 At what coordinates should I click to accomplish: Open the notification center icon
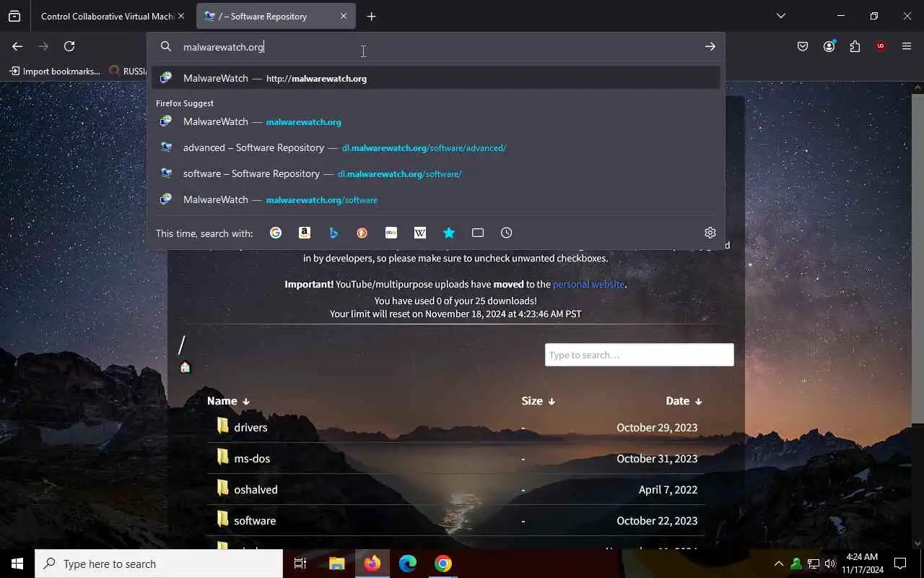coord(900,564)
